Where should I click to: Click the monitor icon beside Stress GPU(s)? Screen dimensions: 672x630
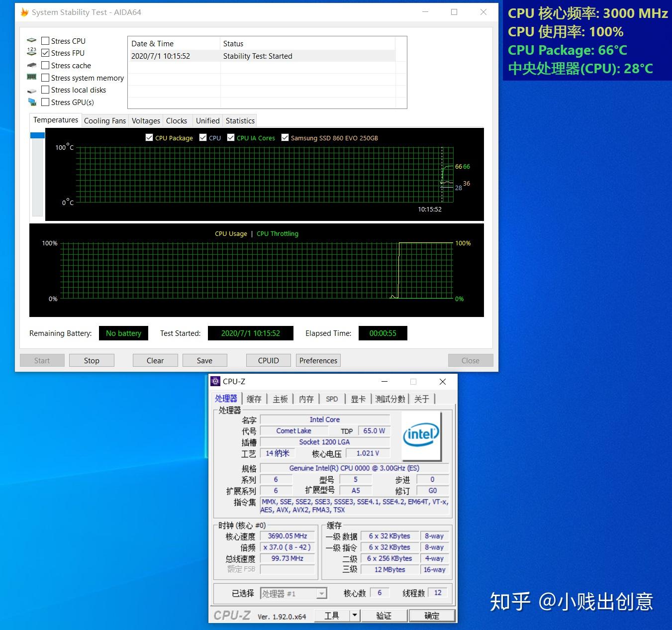[x=32, y=102]
